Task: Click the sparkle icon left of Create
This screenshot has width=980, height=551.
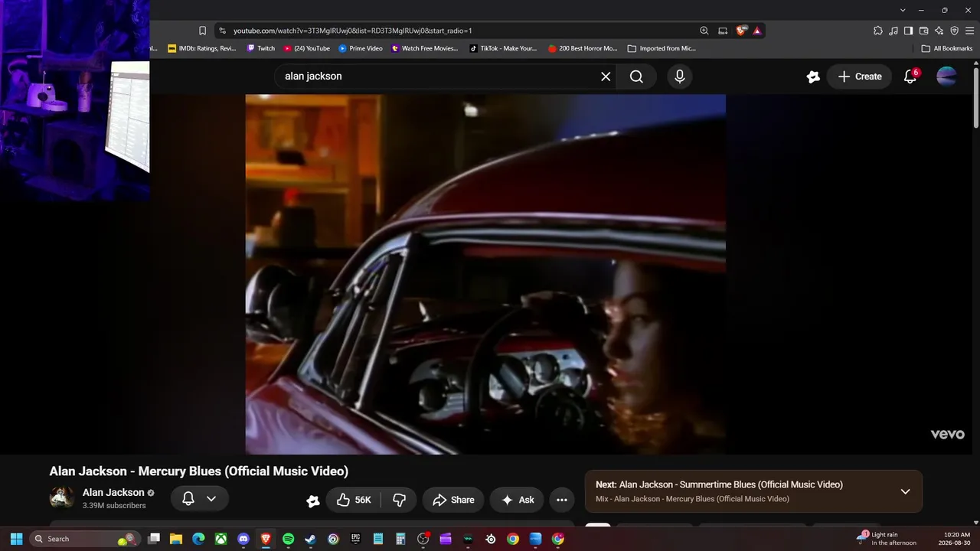Action: tap(813, 77)
